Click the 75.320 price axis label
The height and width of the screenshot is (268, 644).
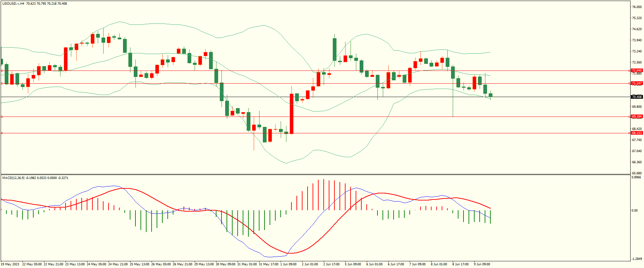(x=637, y=18)
